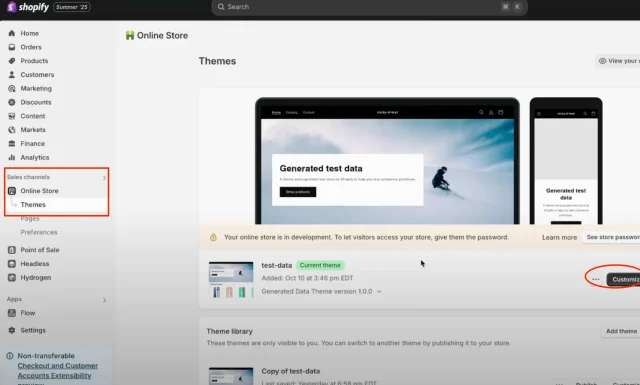This screenshot has width=640, height=385.
Task: Open Analytics in the sidebar
Action: (35, 158)
